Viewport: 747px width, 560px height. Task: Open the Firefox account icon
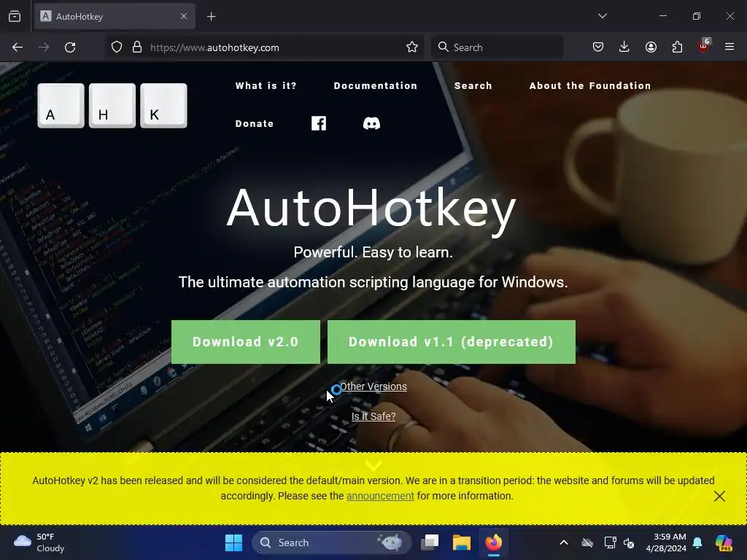click(x=651, y=47)
